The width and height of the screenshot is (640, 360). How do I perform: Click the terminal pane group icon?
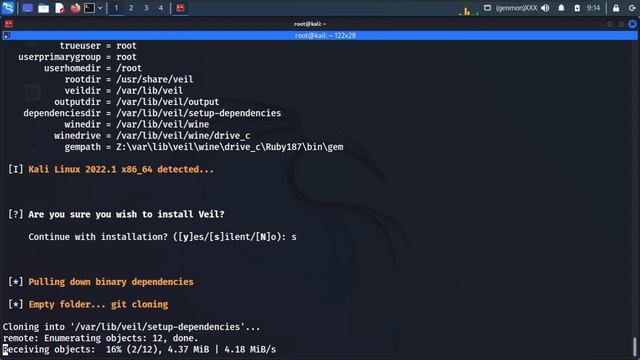click(6, 36)
